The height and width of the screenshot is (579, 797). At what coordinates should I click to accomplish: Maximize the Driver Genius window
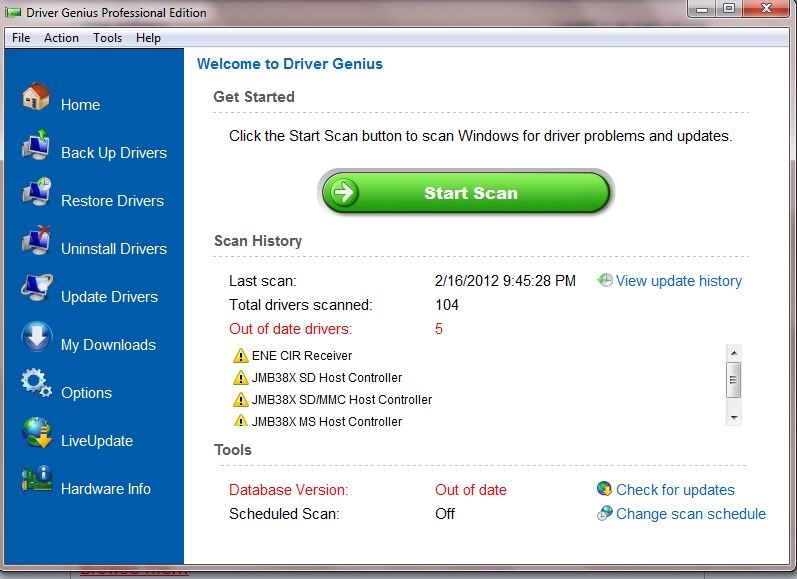tap(729, 9)
